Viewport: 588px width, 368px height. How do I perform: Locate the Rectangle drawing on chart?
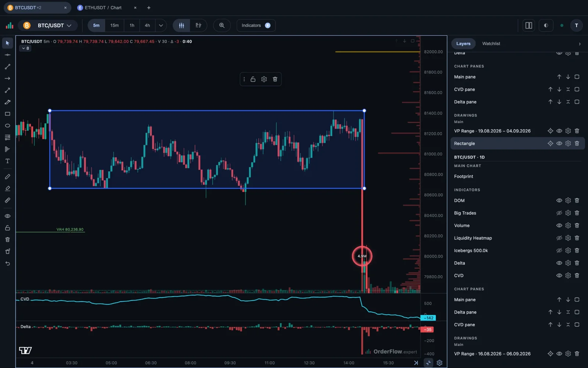551,144
